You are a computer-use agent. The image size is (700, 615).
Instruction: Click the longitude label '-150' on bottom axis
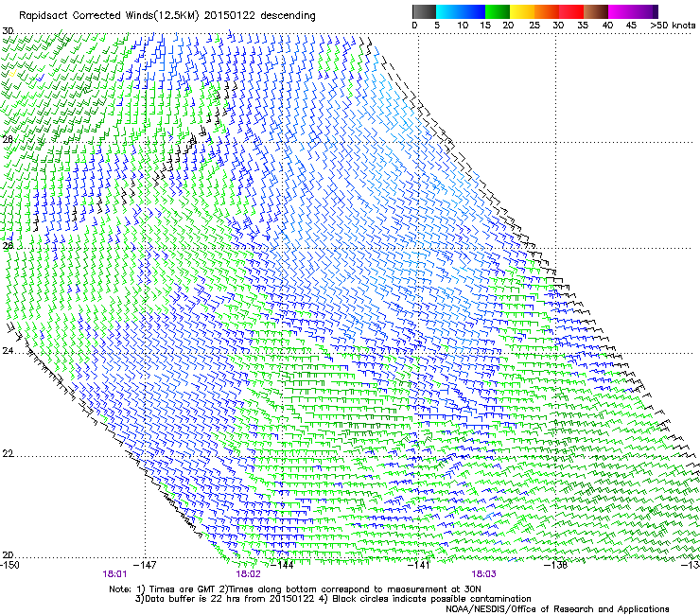9,565
